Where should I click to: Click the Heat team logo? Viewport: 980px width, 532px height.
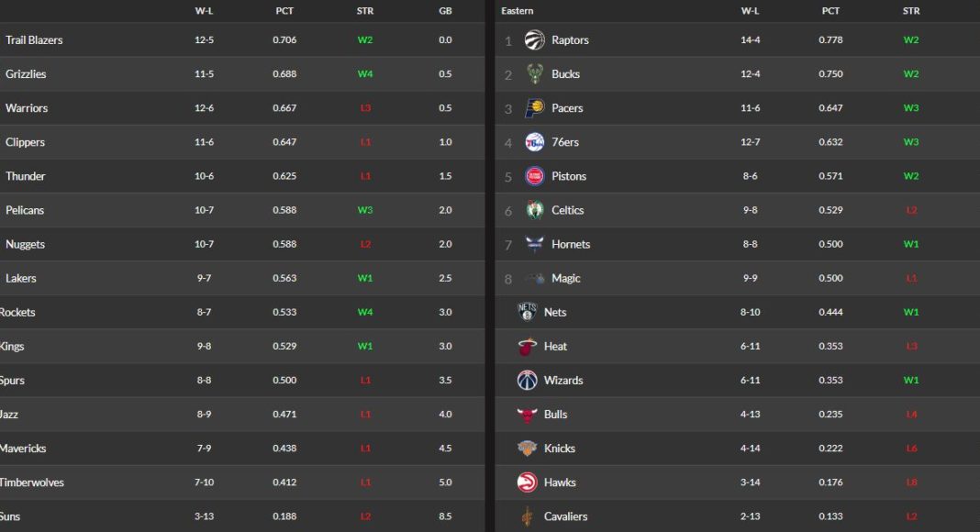[x=527, y=347]
